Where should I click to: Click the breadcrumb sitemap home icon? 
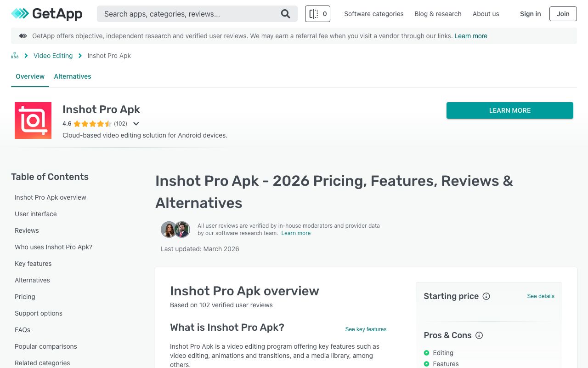click(x=15, y=56)
